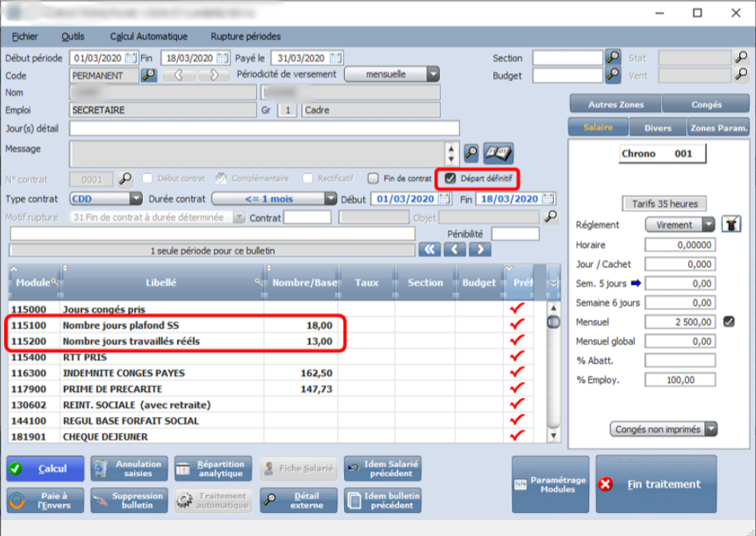Click the Module column search icon

point(55,282)
